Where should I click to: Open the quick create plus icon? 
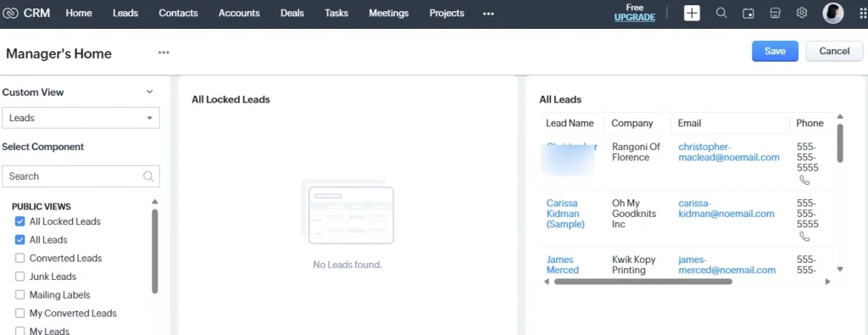click(x=692, y=13)
